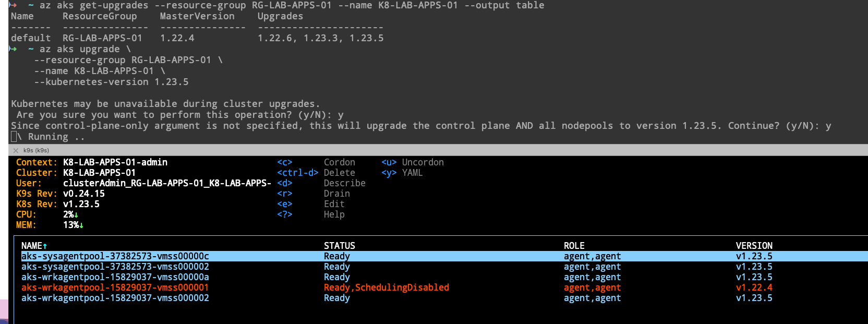Click the 'default' name entry
Image resolution: width=868 pixels, height=324 pixels.
pyautogui.click(x=31, y=38)
